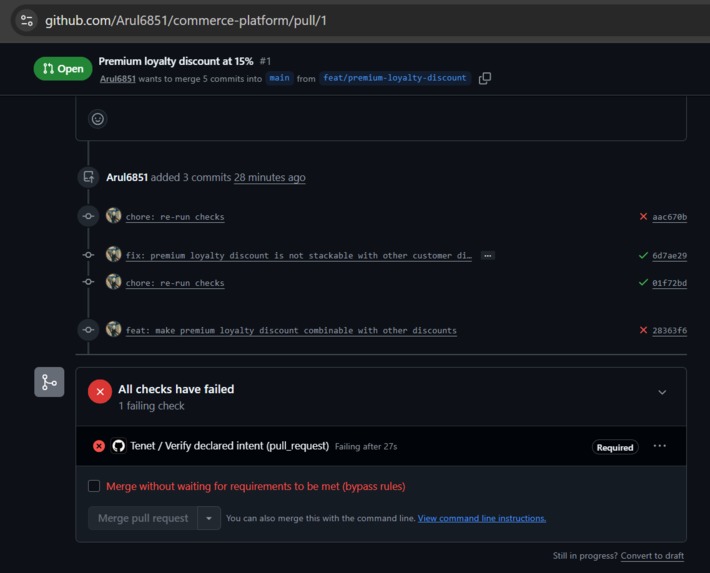Click red X status of Tenet check
The image size is (710, 573).
(99, 446)
